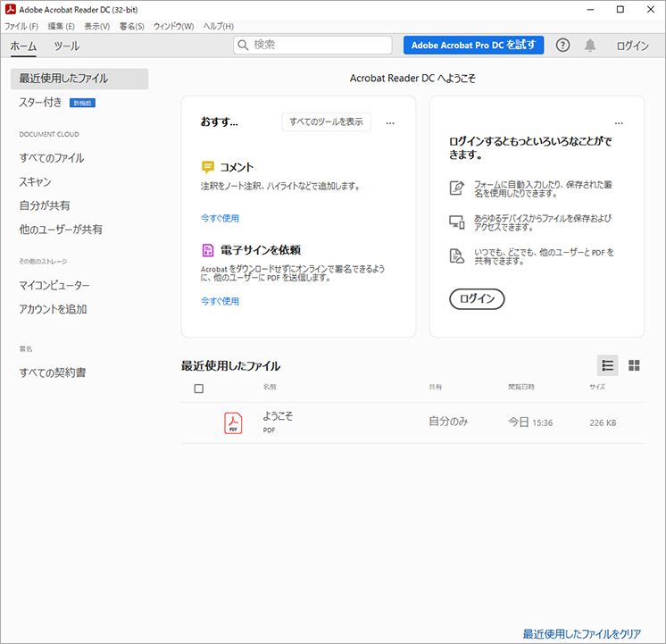Image resolution: width=666 pixels, height=644 pixels.
Task: Select スター付き in sidebar
Action: point(40,103)
